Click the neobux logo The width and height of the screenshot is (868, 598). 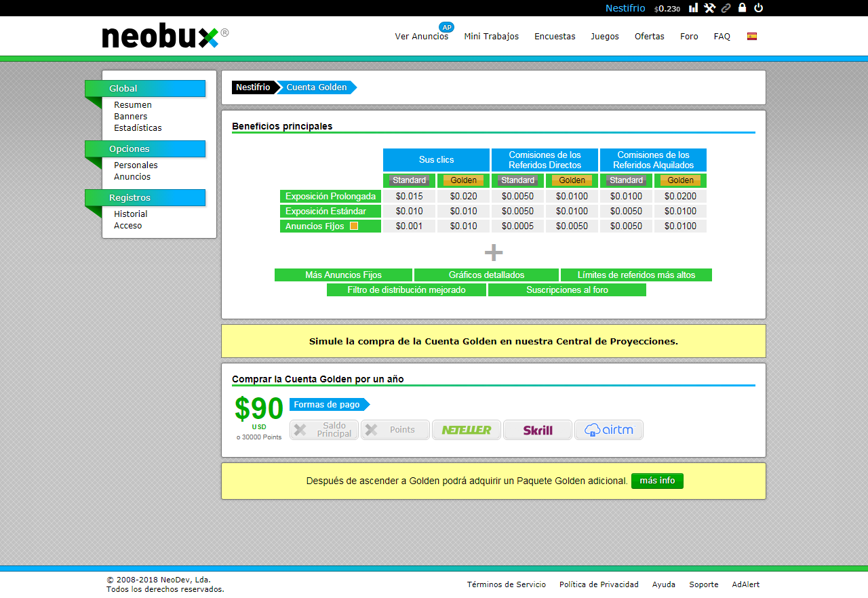click(165, 36)
